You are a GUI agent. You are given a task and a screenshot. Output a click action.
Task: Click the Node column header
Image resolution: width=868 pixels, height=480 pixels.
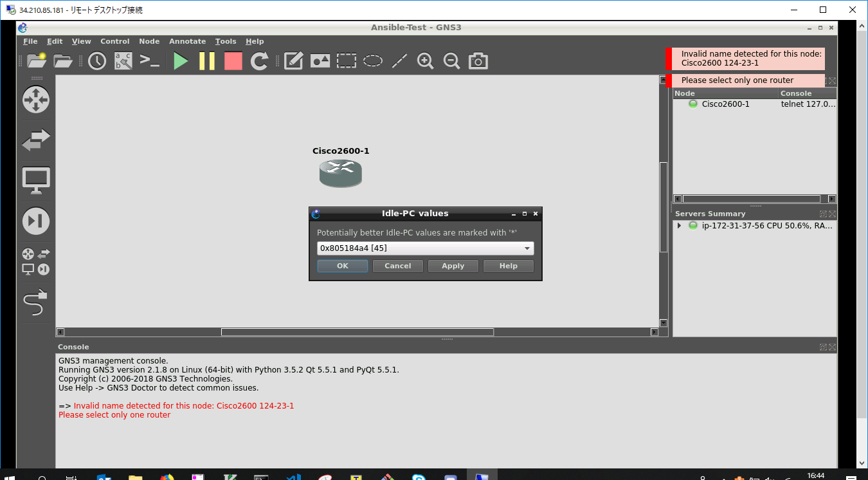click(x=725, y=93)
